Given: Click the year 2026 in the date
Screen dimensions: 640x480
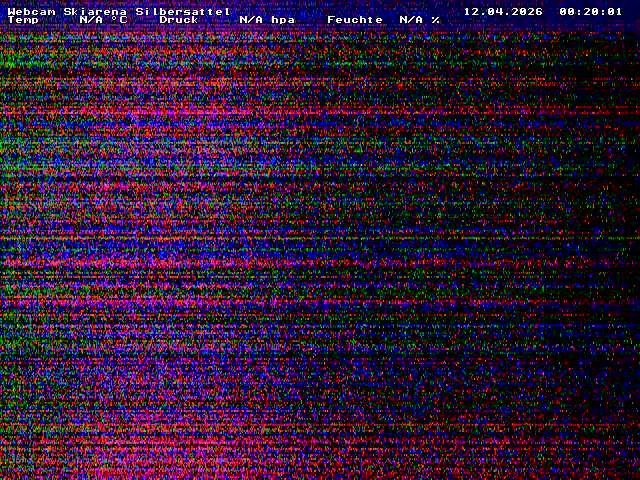Looking at the screenshot, I should [x=527, y=11].
